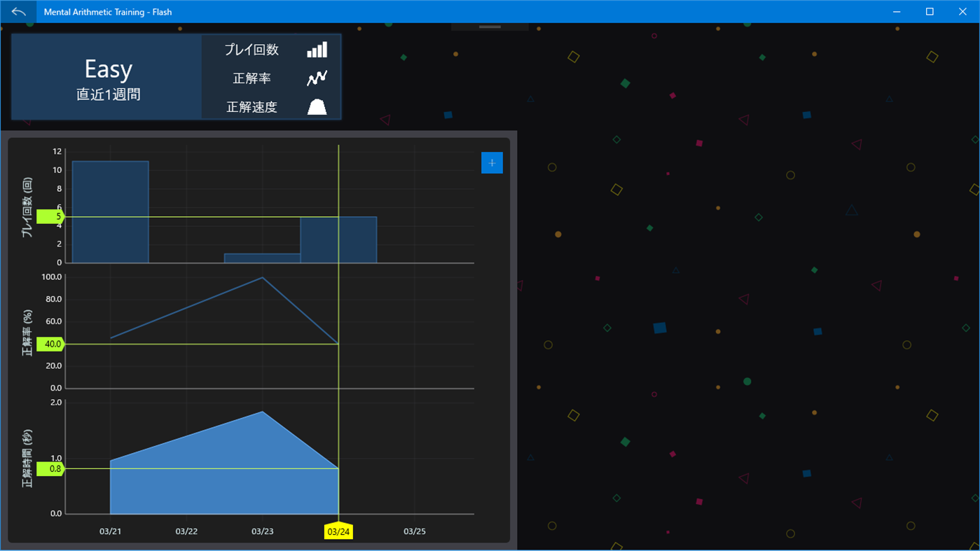Select the プレイ回数 bar chart icon
The width and height of the screenshot is (980, 551).
[317, 49]
